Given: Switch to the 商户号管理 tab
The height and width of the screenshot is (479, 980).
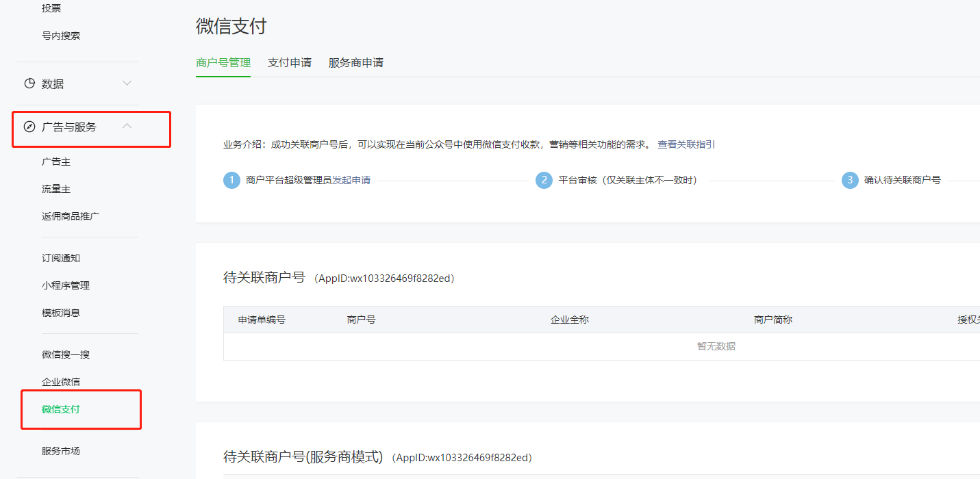Looking at the screenshot, I should (223, 62).
